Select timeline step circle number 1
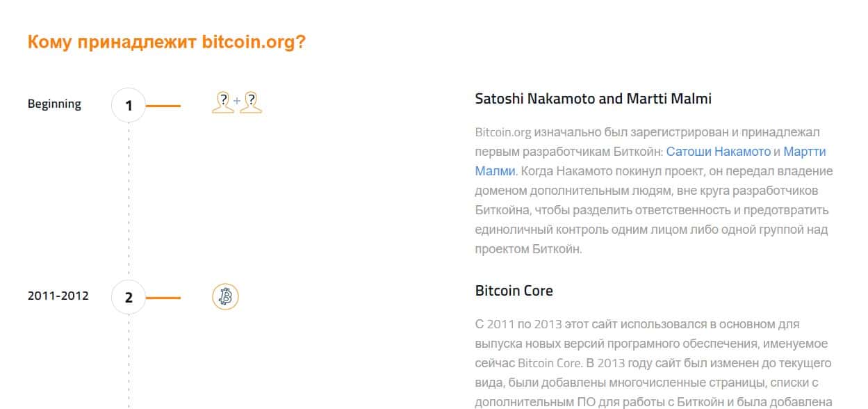 (129, 106)
